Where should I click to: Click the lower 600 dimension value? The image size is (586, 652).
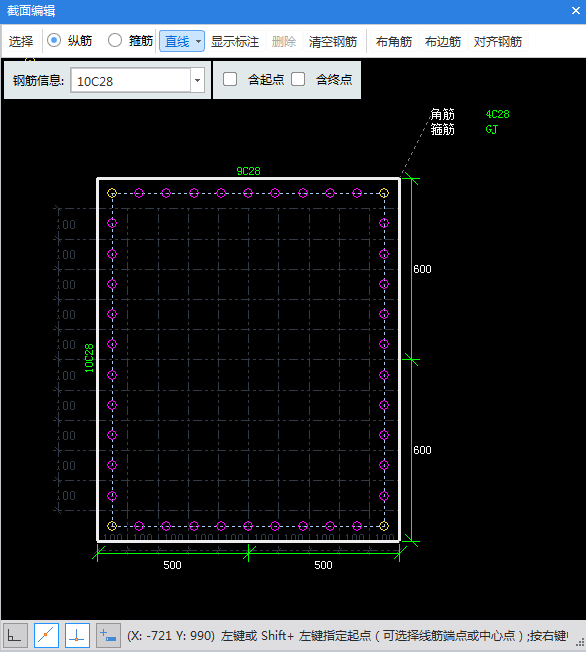pyautogui.click(x=422, y=450)
